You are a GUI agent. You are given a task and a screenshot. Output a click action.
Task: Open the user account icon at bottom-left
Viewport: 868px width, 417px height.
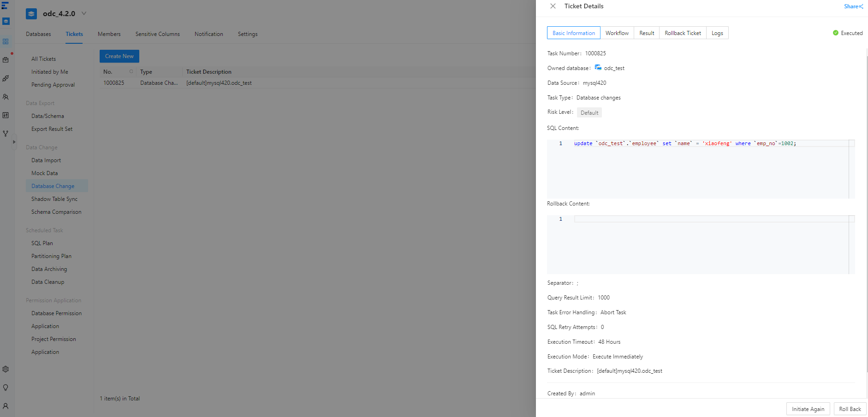[x=6, y=406]
